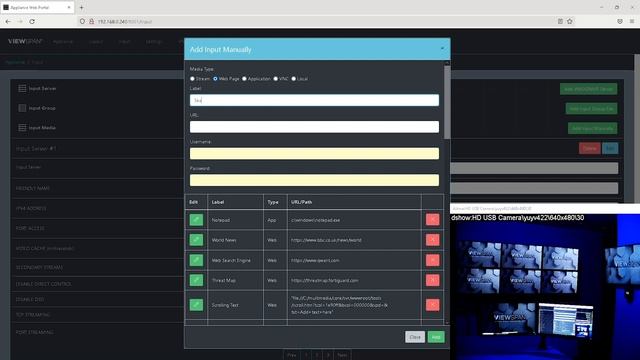This screenshot has height=360, width=640.
Task: Edit the Scrolling Text input row
Action: [x=196, y=305]
